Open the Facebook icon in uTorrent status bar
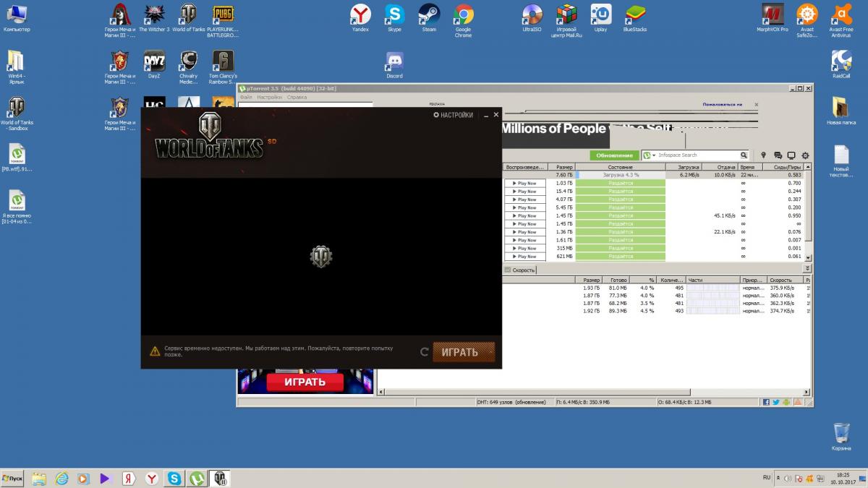The image size is (868, 488). (x=766, y=402)
